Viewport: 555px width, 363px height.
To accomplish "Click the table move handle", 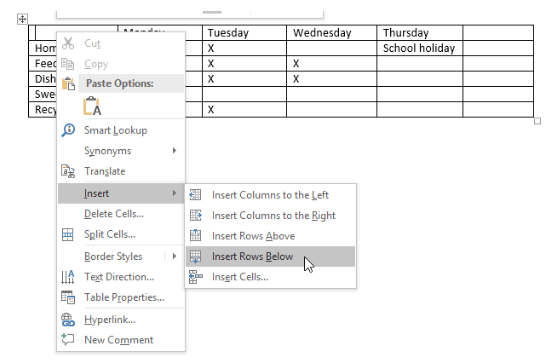I will pyautogui.click(x=22, y=19).
